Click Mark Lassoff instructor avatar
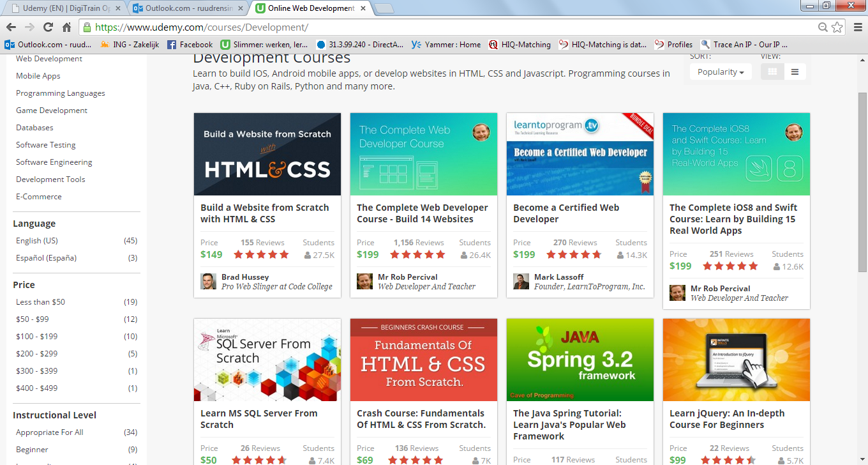This screenshot has height=465, width=868. pyautogui.click(x=521, y=282)
